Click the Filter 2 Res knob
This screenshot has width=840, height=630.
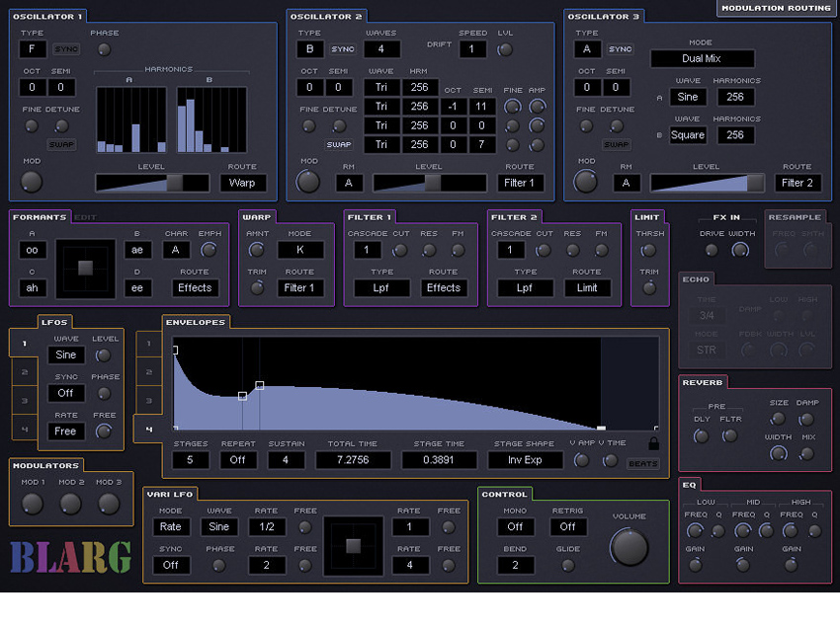tap(572, 250)
